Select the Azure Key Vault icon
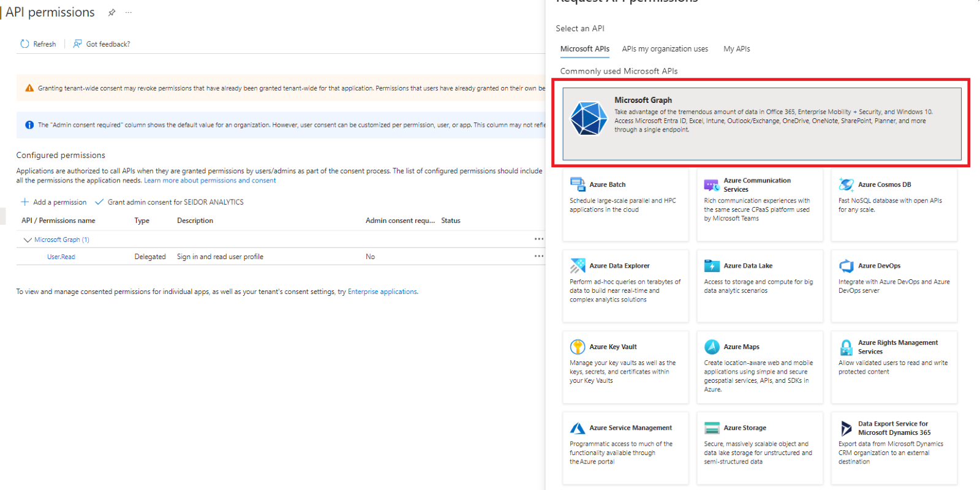The width and height of the screenshot is (980, 490). pos(577,347)
